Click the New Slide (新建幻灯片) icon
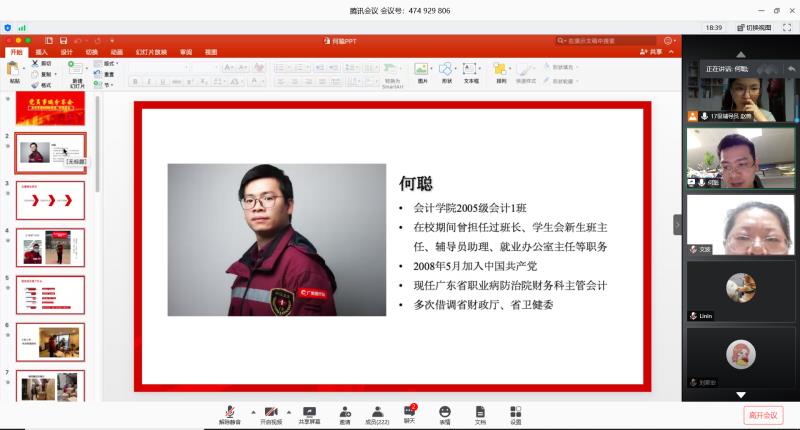Screen dimensions: 800x430 click(x=76, y=69)
